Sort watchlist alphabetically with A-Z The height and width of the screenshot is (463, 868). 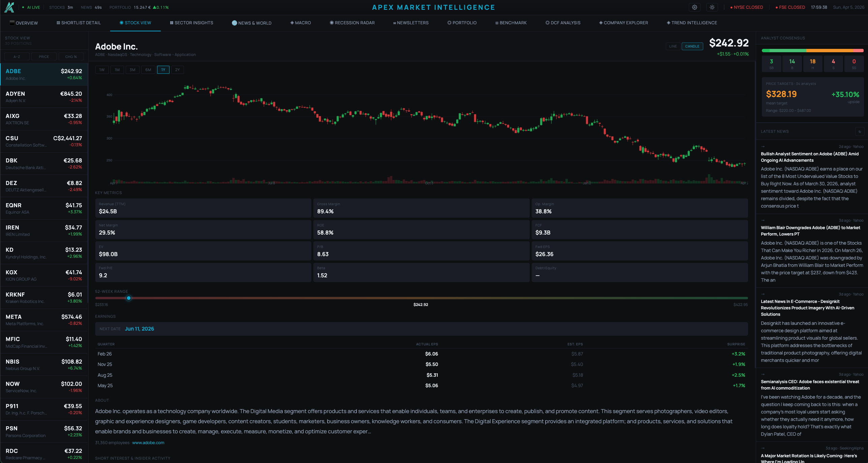[17, 57]
